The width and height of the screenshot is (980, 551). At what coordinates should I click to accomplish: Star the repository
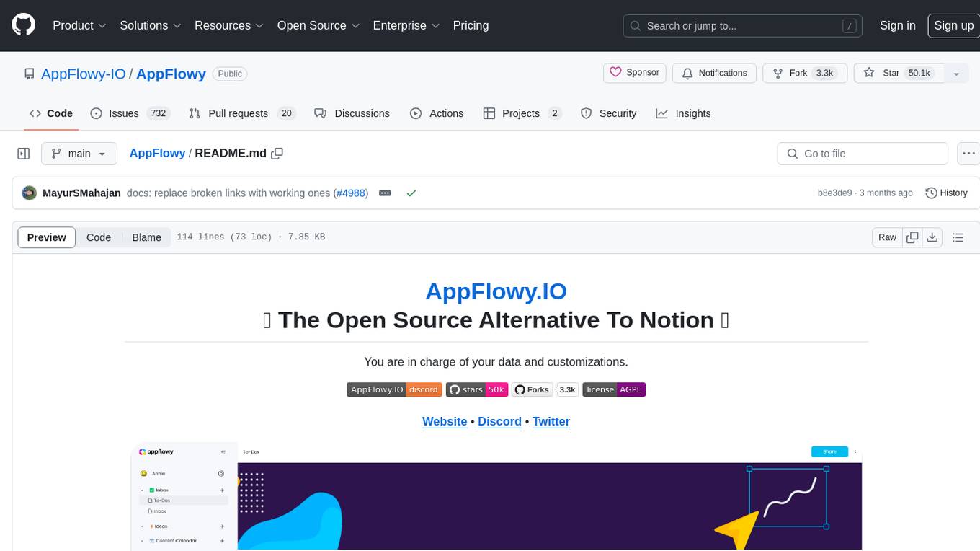click(899, 73)
